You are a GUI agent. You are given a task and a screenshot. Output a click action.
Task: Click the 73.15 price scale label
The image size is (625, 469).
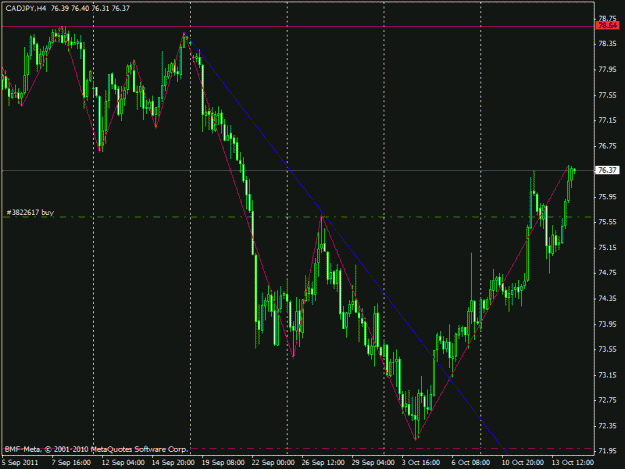(x=607, y=375)
